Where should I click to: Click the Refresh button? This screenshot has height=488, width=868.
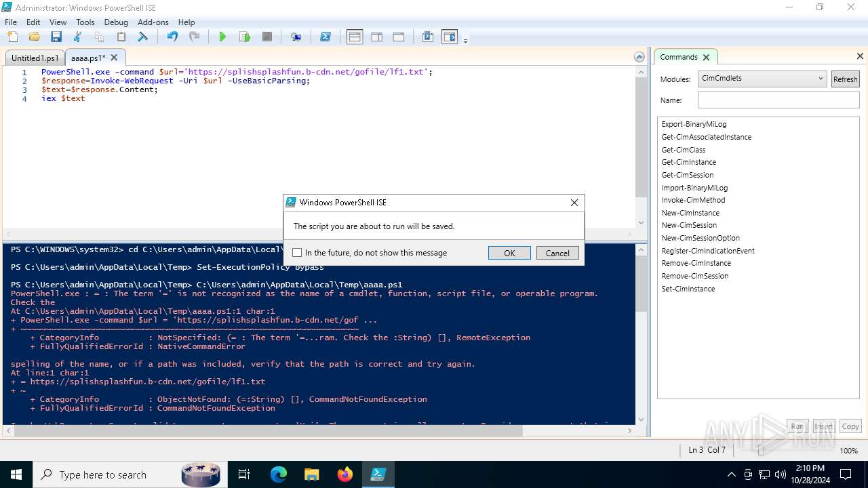pos(845,79)
